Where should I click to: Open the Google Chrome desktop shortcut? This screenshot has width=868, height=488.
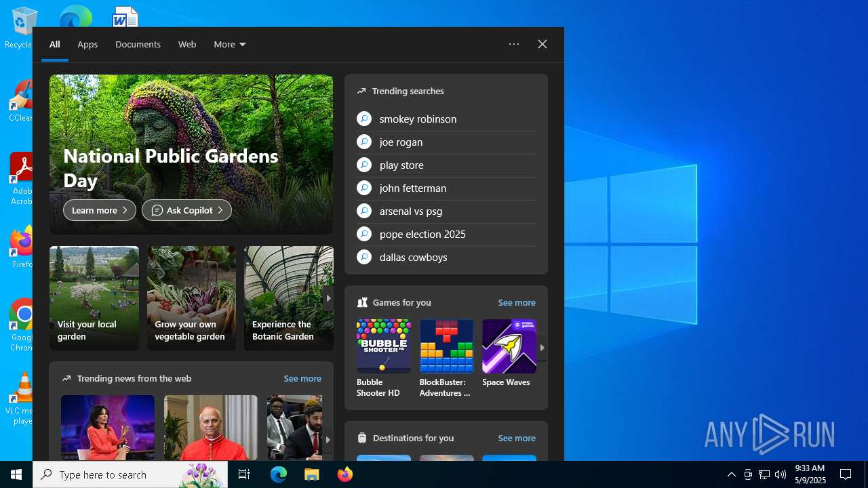(x=22, y=325)
